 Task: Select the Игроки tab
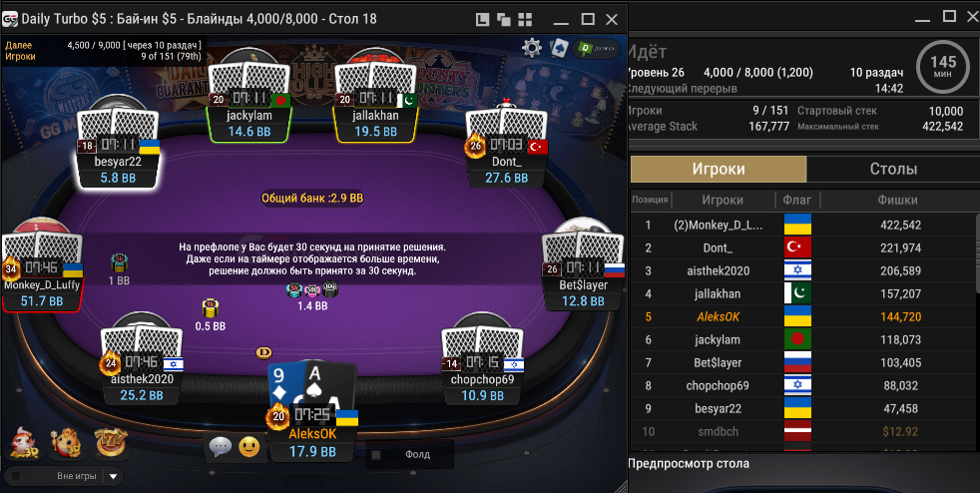tap(719, 169)
